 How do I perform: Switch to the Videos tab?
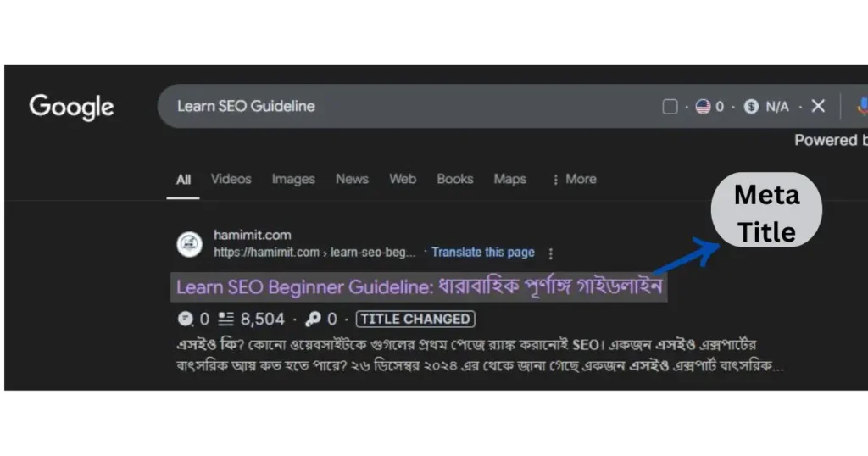coord(231,179)
